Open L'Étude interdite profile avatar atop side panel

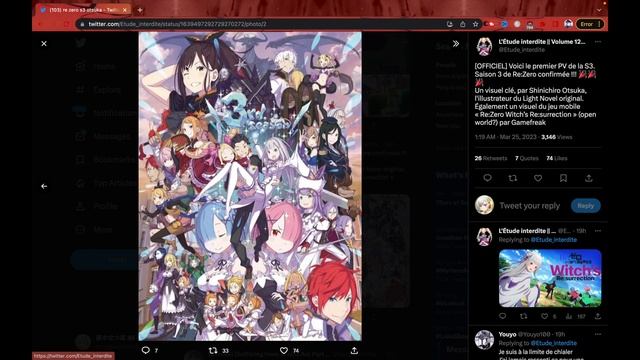tap(484, 46)
